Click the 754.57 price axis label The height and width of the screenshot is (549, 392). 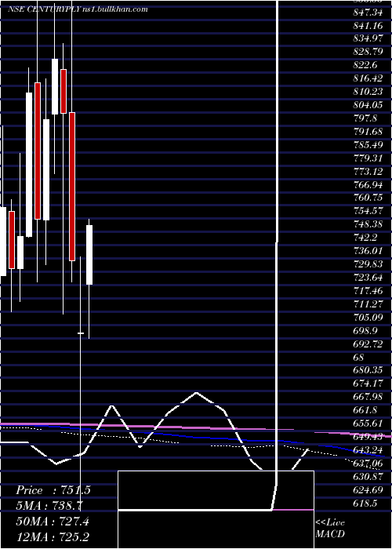pos(368,211)
